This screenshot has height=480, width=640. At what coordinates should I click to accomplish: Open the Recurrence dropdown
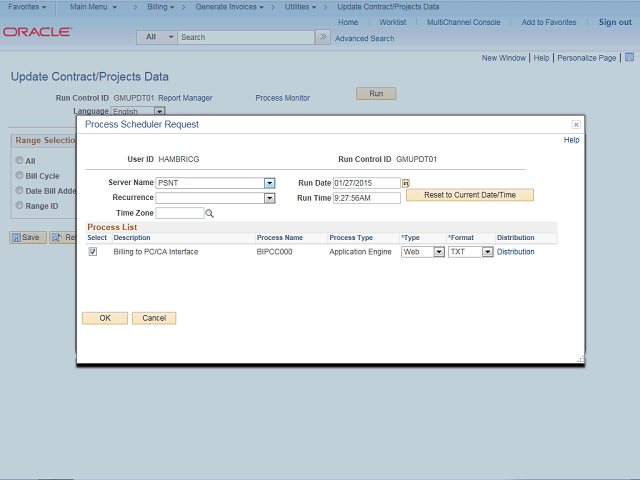pos(269,198)
